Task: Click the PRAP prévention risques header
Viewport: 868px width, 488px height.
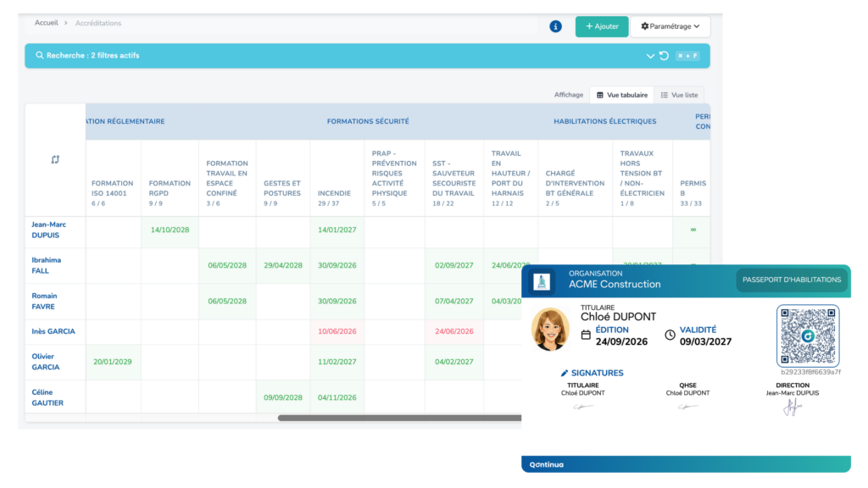Action: coord(394,178)
